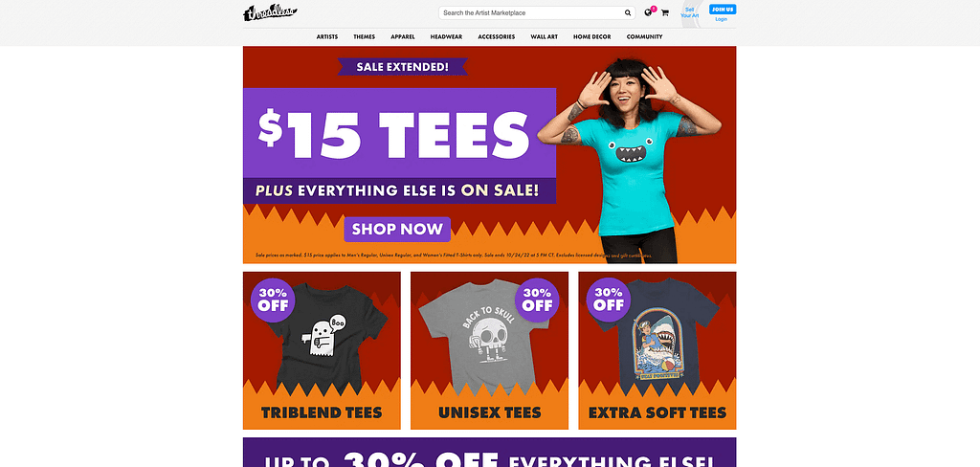The width and height of the screenshot is (980, 467).
Task: Expand the Accessories menu
Action: click(497, 37)
